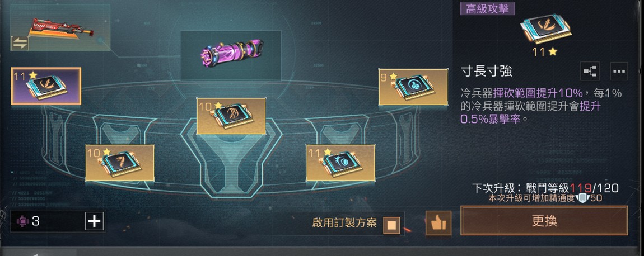Click the 啟用訂製方案 label text

coord(344,223)
